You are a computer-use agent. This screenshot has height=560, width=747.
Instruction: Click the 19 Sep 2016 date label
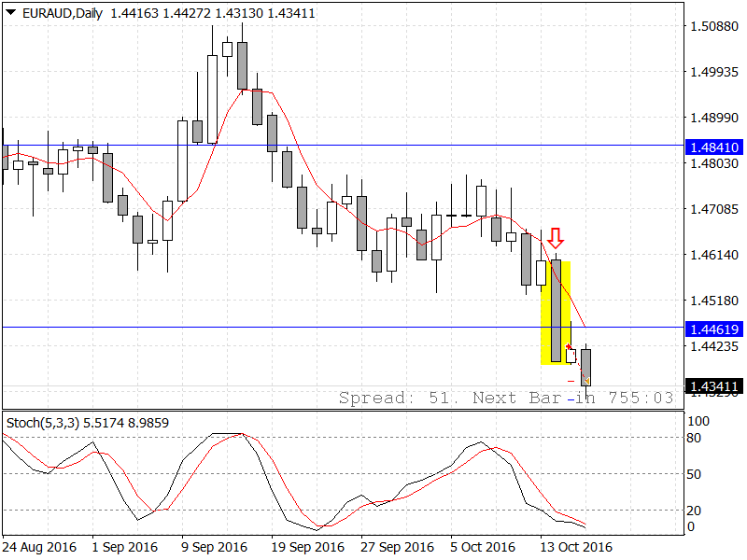click(308, 547)
